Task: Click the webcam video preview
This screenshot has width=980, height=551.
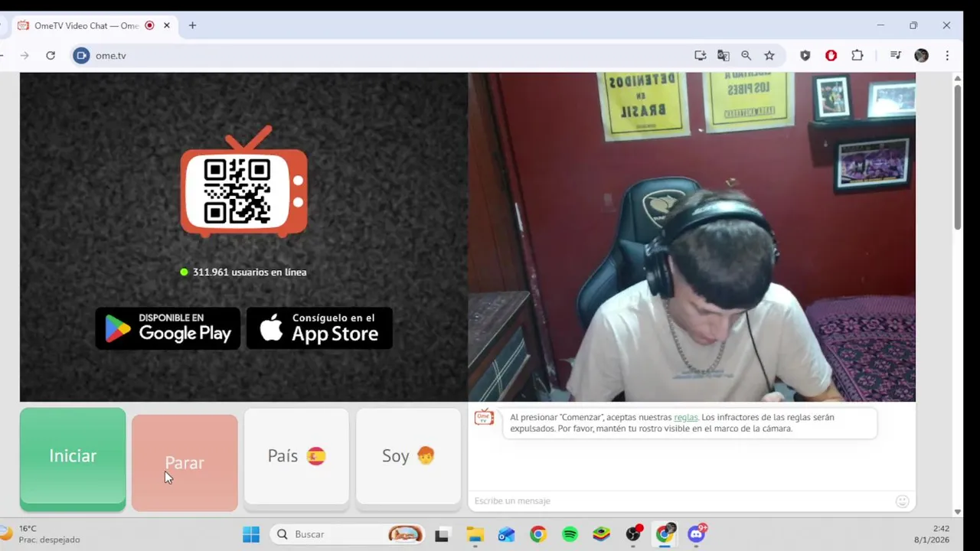Action: [691, 237]
